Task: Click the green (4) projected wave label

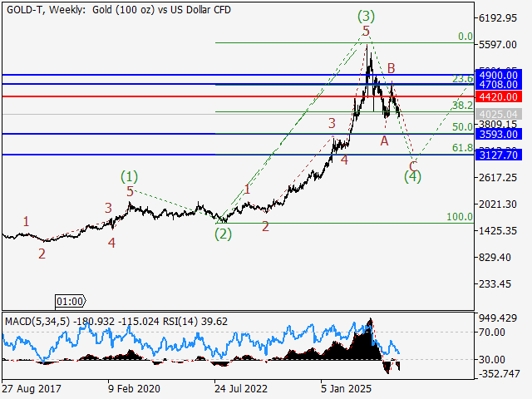Action: [x=412, y=177]
